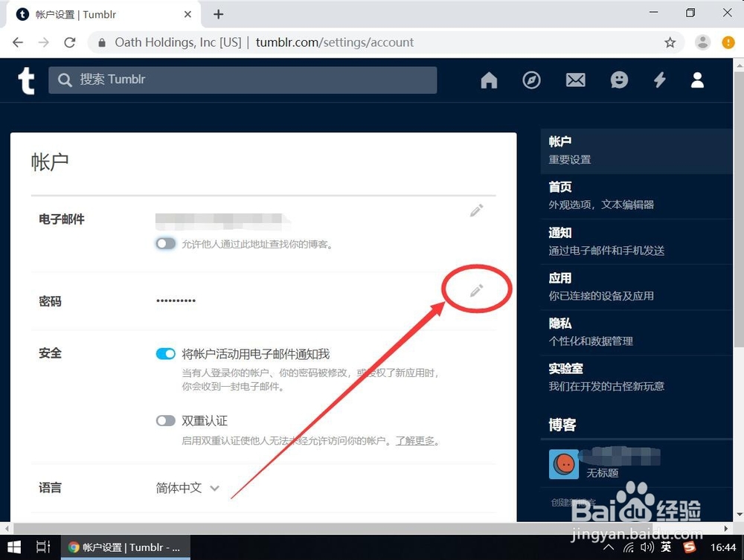Screen dimensions: 744x560
Task: Click the Chrome icon in the taskbar
Action: pyautogui.click(x=74, y=547)
